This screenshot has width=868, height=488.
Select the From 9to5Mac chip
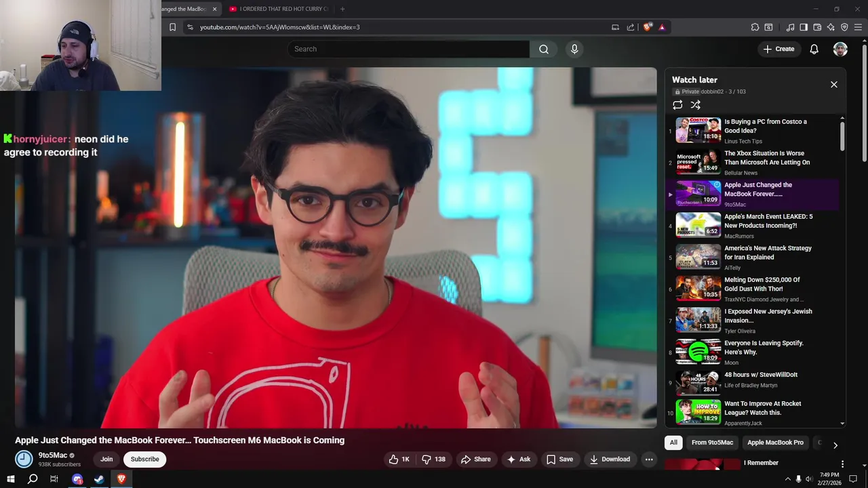[x=712, y=443]
